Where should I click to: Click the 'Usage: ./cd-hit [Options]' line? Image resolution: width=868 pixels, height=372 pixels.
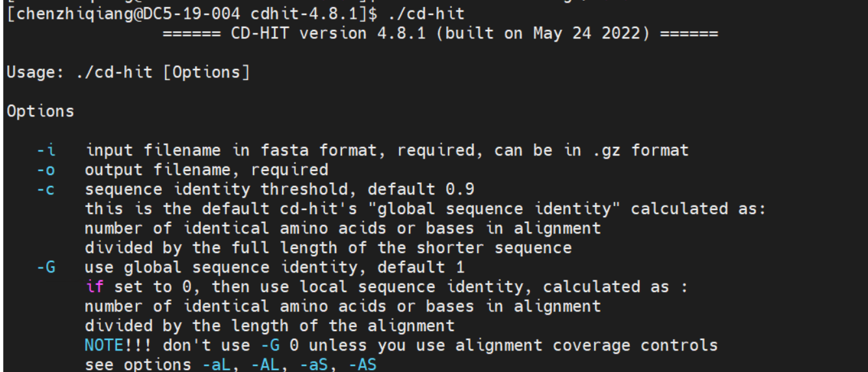128,72
